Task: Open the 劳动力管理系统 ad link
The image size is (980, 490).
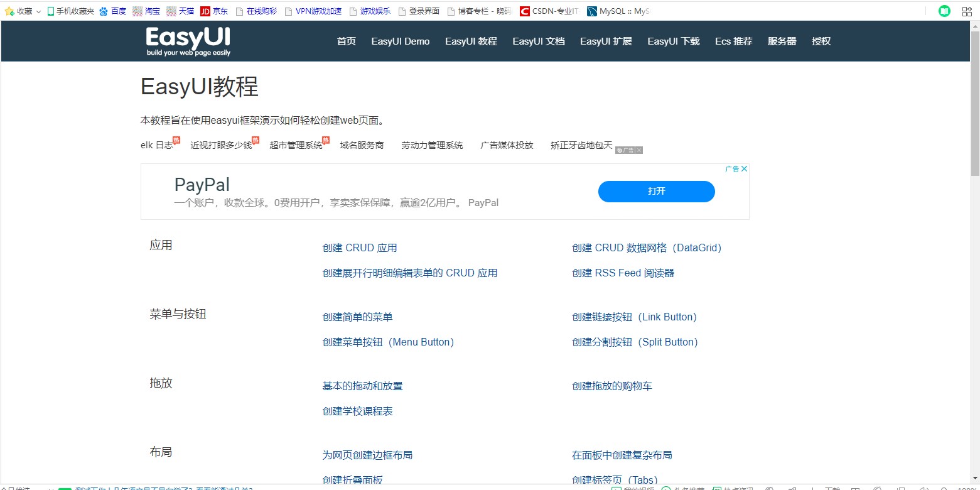Action: click(432, 145)
